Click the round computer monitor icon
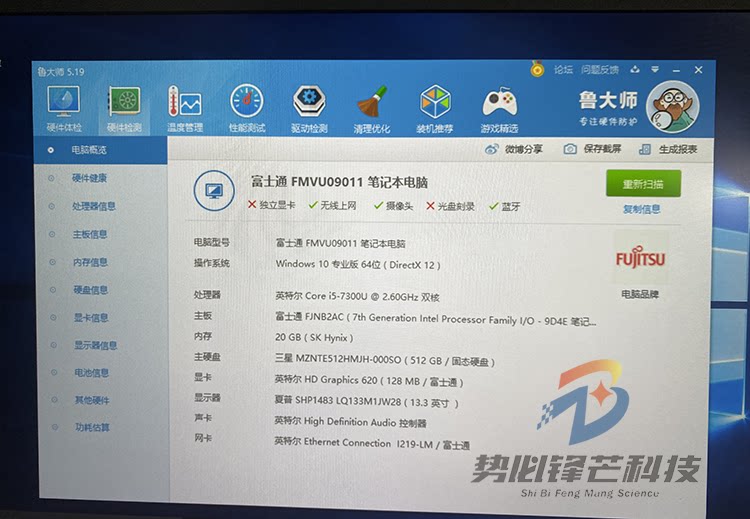The width and height of the screenshot is (750, 519). pyautogui.click(x=214, y=191)
